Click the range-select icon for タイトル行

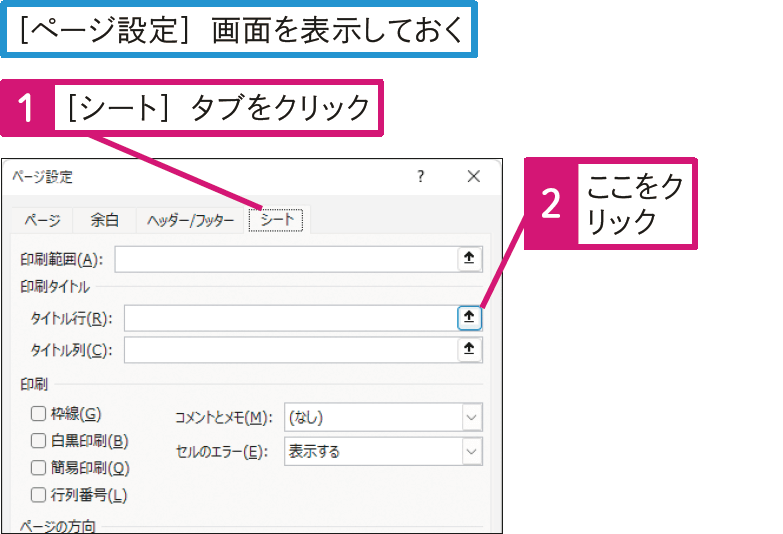click(x=469, y=317)
